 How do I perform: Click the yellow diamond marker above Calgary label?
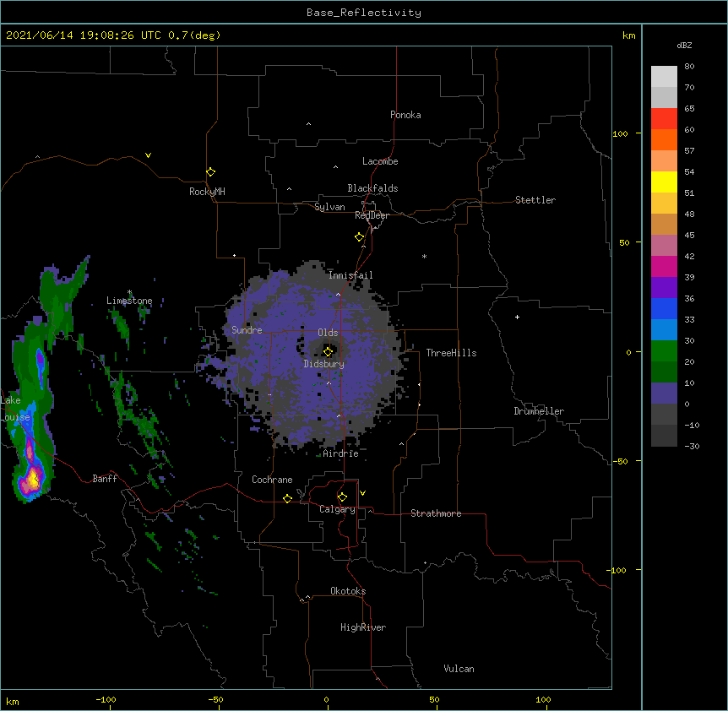click(342, 497)
